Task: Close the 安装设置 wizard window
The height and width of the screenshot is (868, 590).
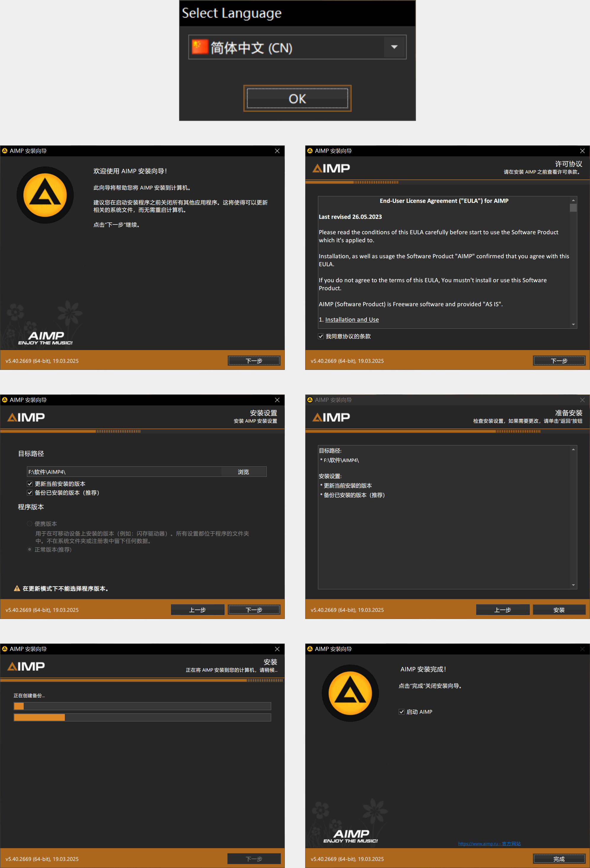Action: [277, 400]
